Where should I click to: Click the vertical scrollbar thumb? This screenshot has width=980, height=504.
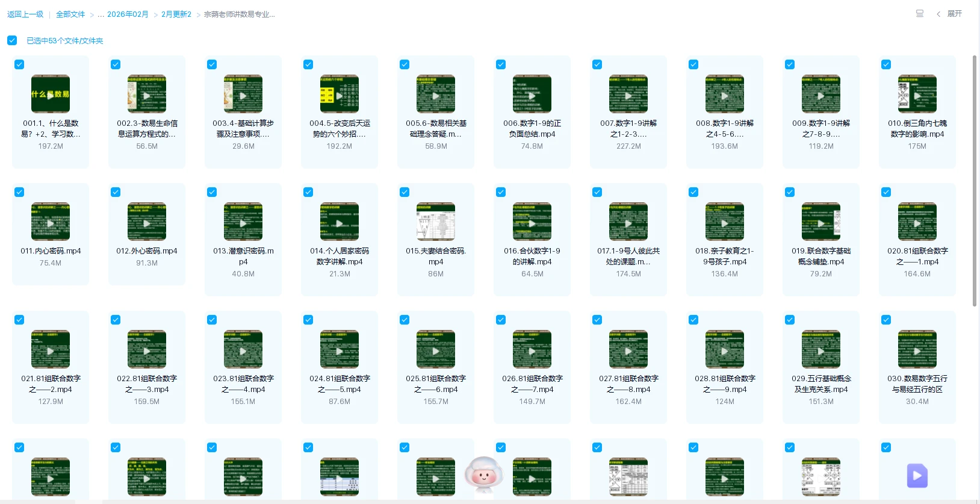pyautogui.click(x=975, y=181)
